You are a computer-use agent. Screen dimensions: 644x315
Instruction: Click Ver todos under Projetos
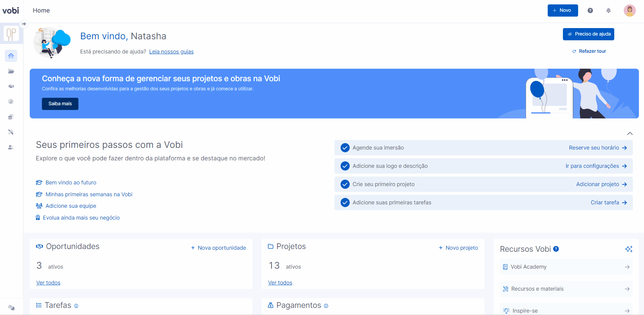[280, 283]
